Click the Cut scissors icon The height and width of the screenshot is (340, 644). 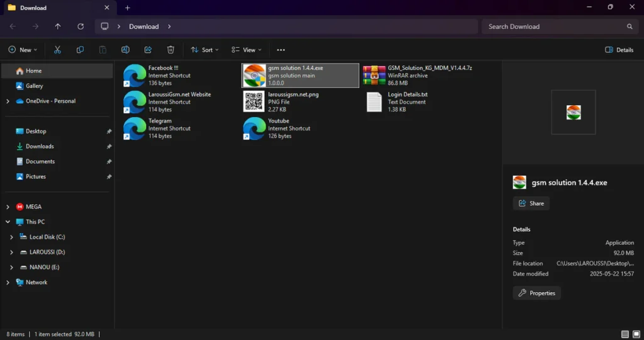(57, 50)
